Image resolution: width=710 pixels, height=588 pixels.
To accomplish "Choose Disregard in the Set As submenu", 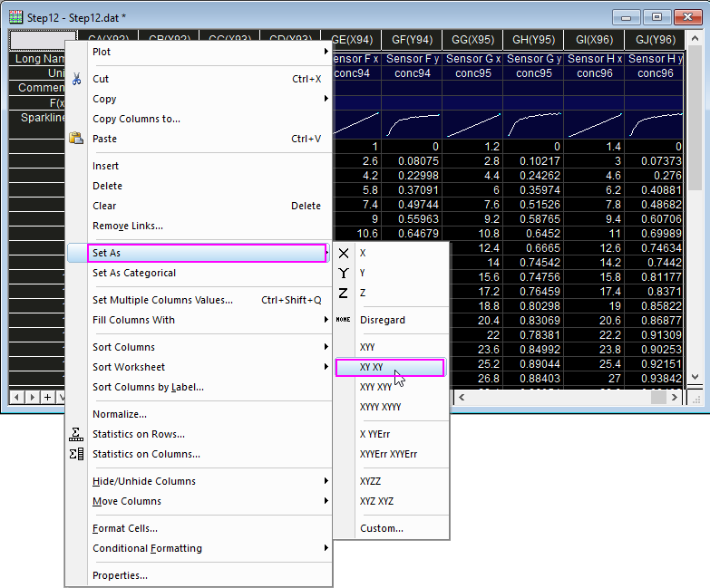I will 382,320.
